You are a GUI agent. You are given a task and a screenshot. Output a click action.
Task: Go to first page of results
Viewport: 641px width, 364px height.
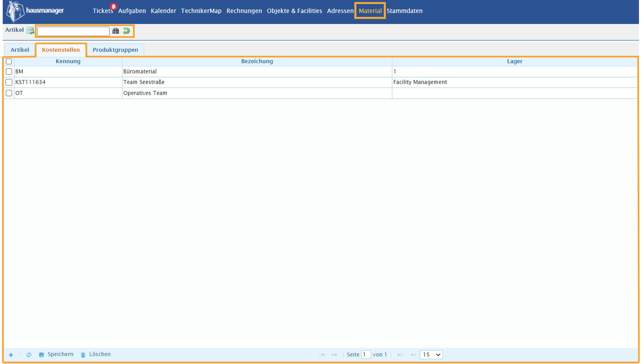click(322, 355)
